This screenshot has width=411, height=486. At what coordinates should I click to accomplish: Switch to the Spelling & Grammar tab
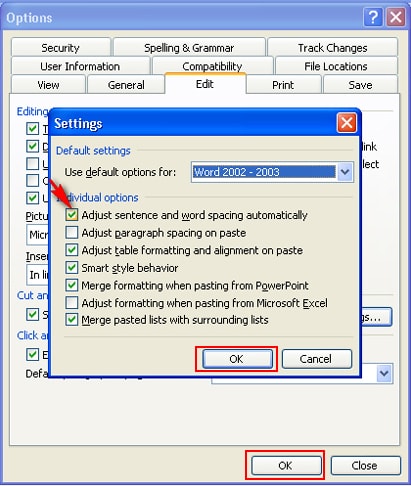click(x=189, y=48)
